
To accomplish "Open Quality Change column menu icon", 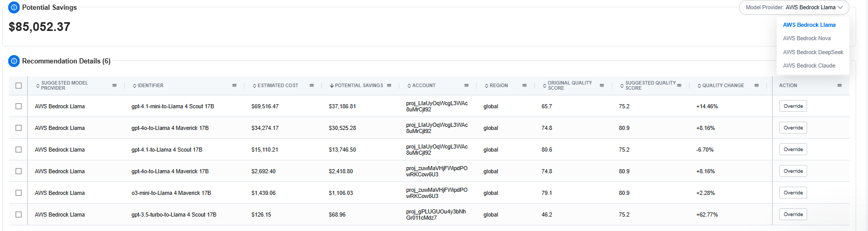I will point(757,86).
